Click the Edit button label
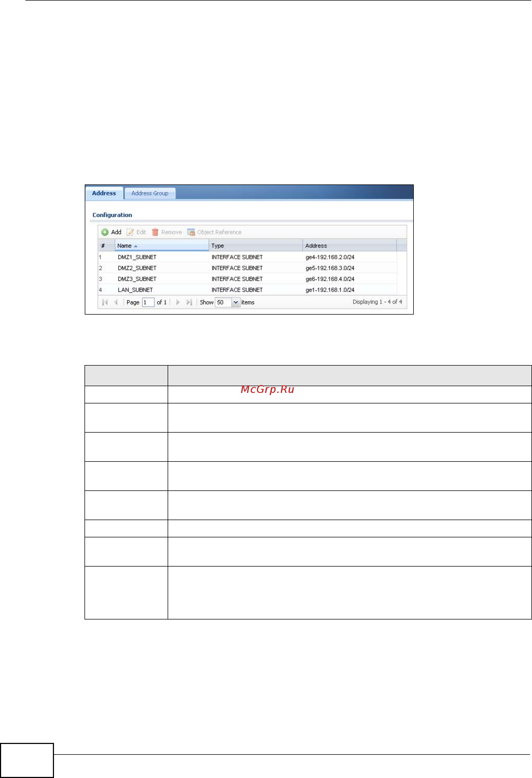 (141, 232)
